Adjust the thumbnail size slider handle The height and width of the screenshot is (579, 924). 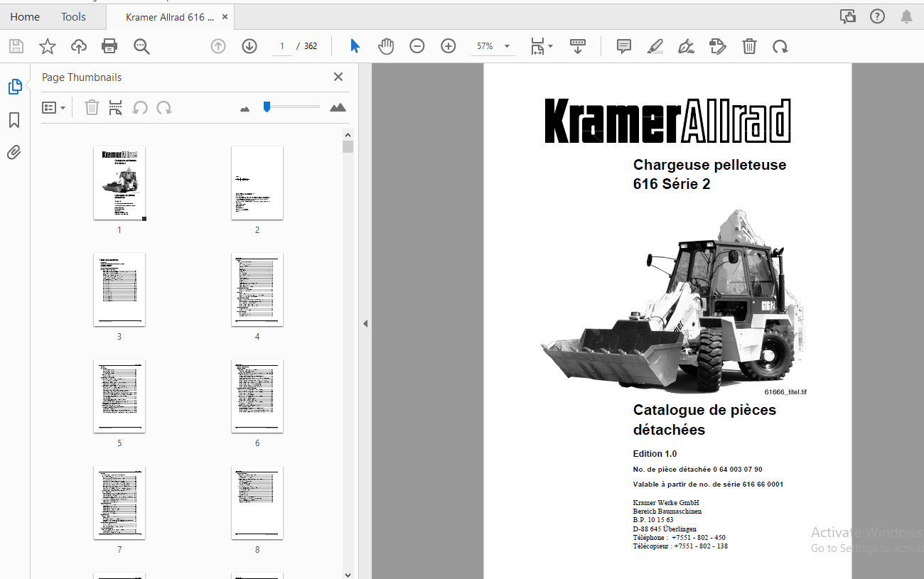click(267, 107)
